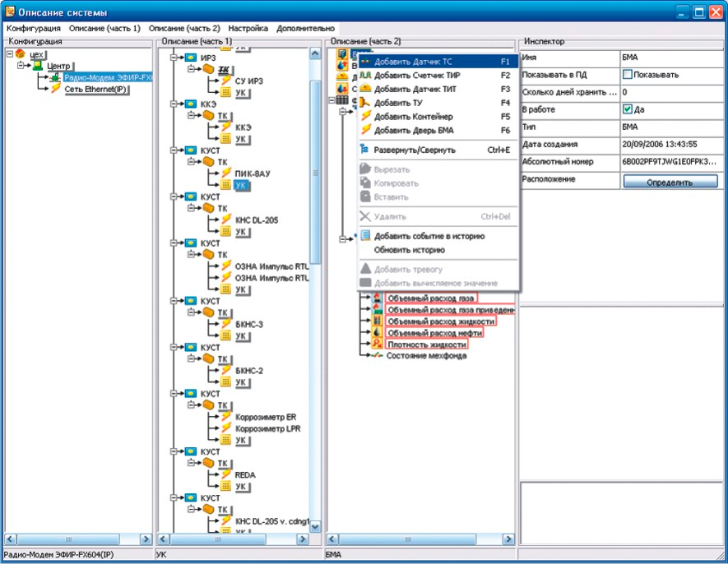This screenshot has width=728, height=564.
Task: Select Добавить событие в историю
Action: click(429, 236)
